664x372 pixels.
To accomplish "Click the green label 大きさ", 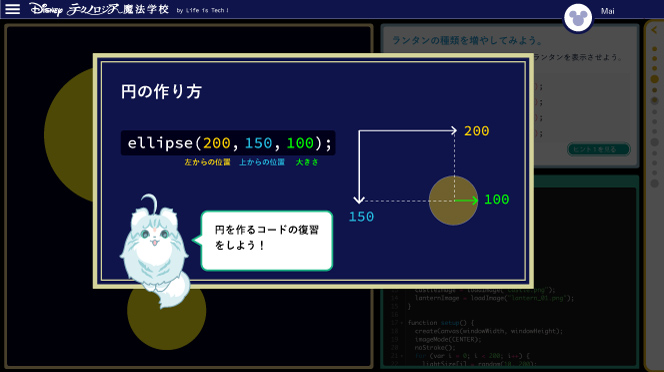I will pos(307,162).
